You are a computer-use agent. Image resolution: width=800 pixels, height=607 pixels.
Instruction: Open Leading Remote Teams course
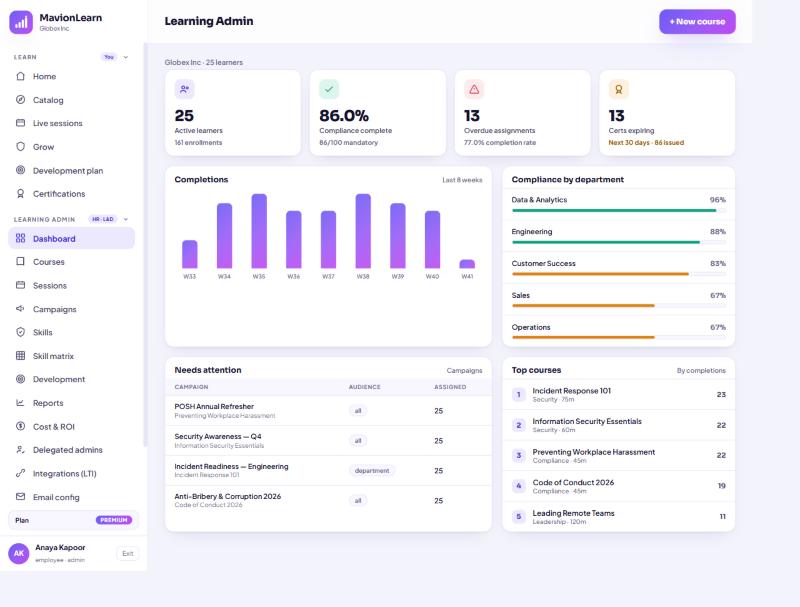(619, 516)
